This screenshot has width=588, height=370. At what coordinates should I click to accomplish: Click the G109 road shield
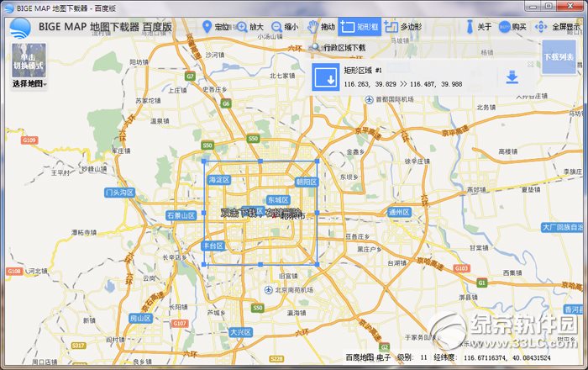pyautogui.click(x=29, y=140)
